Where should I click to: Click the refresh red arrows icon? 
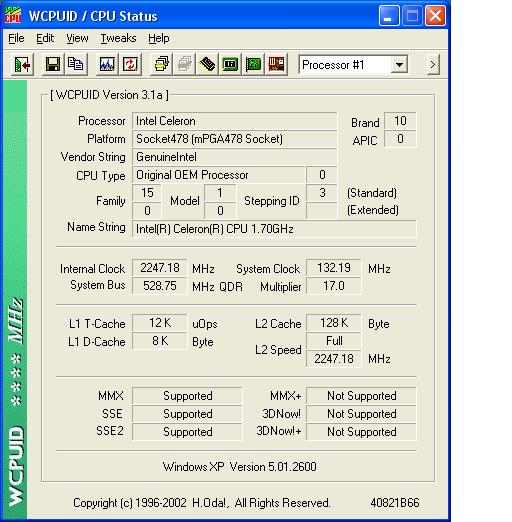pos(130,64)
